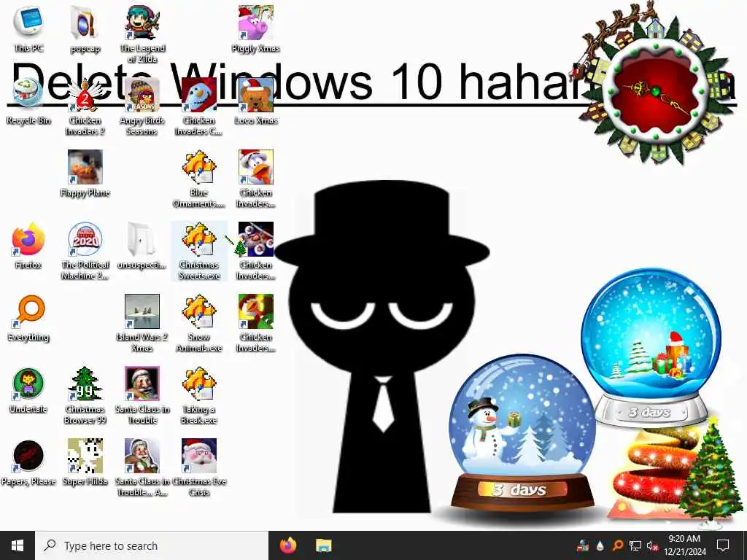This screenshot has width=747, height=560.
Task: Select the Christmas Browser 99 icon
Action: (x=85, y=395)
